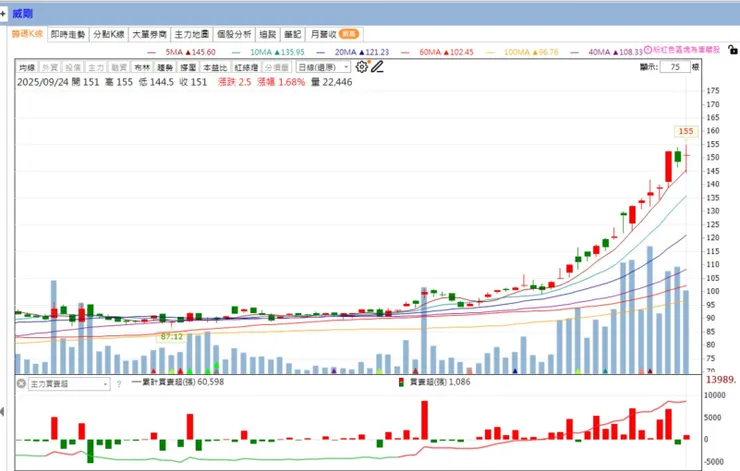Toggle the 分價量 overlay button
The image size is (740, 471).
tap(277, 67)
